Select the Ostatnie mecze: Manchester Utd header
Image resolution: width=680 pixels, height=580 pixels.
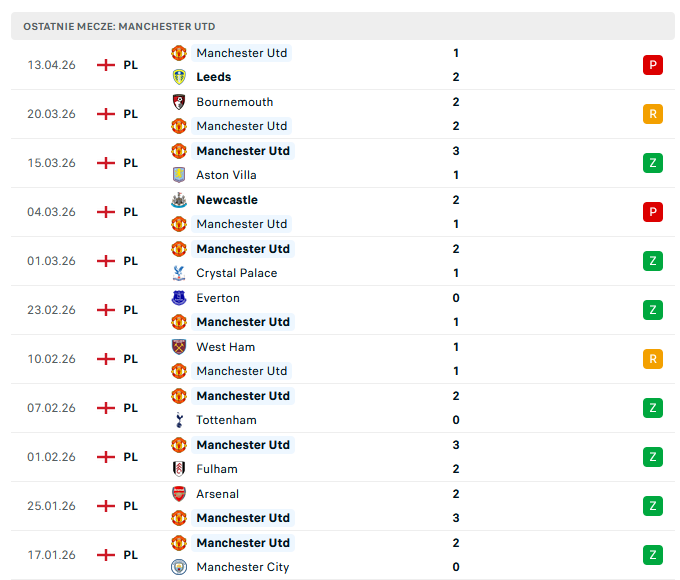[119, 26]
